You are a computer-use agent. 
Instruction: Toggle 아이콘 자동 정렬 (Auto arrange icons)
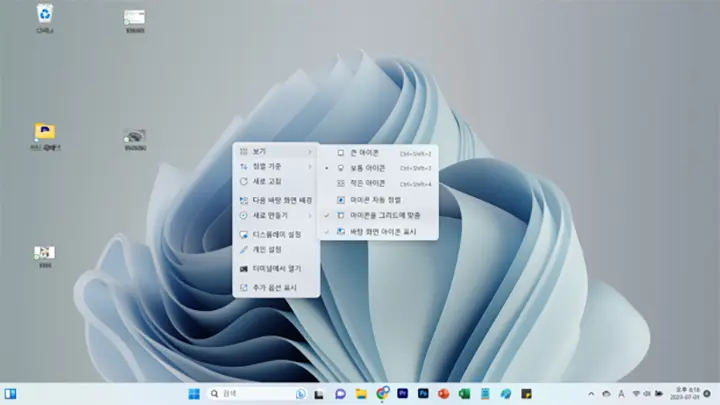[378, 200]
